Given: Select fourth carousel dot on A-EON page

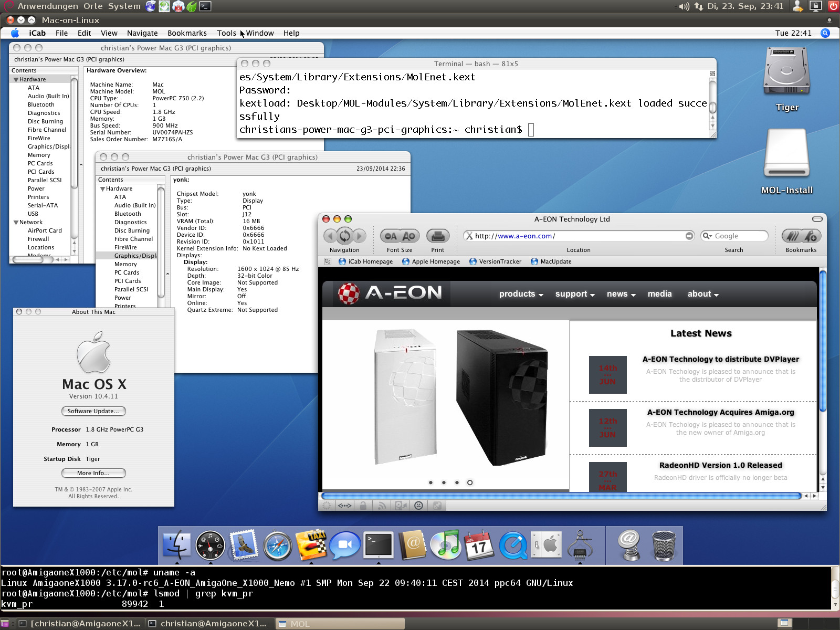Looking at the screenshot, I should (x=470, y=482).
